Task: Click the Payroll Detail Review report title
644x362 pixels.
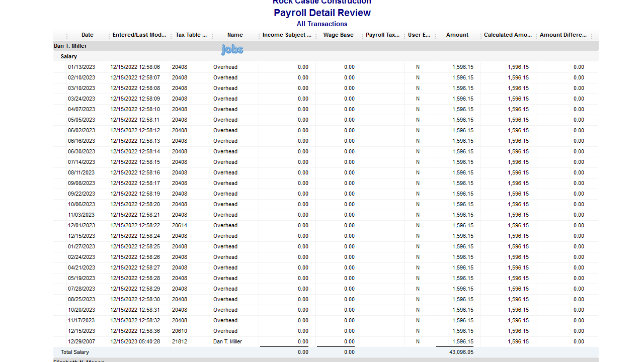Action: click(x=322, y=13)
